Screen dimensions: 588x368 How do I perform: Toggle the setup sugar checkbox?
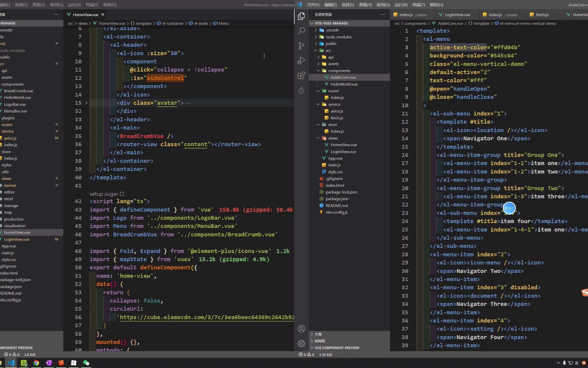coord(122,194)
